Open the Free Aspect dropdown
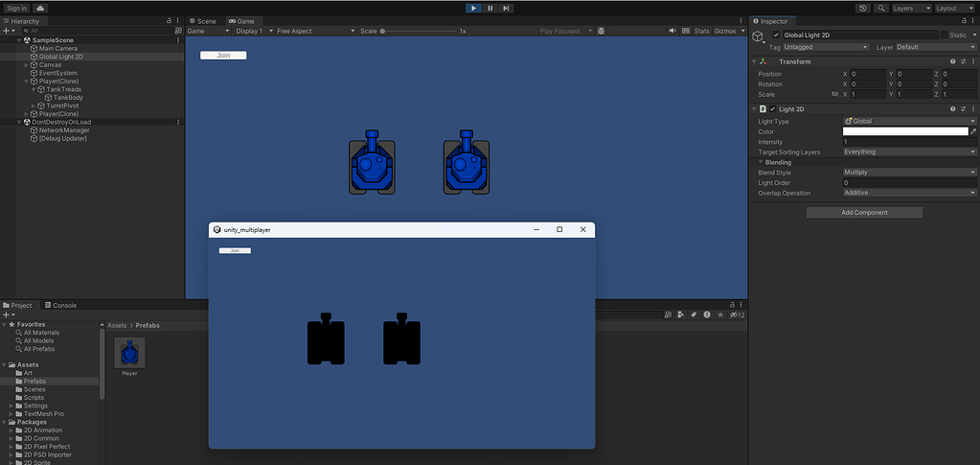 [x=313, y=31]
